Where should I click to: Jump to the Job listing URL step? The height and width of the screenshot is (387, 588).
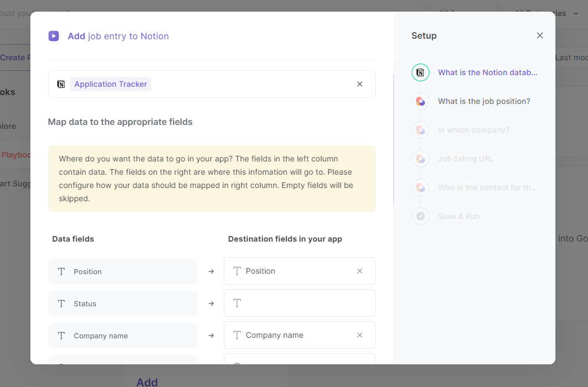(466, 159)
